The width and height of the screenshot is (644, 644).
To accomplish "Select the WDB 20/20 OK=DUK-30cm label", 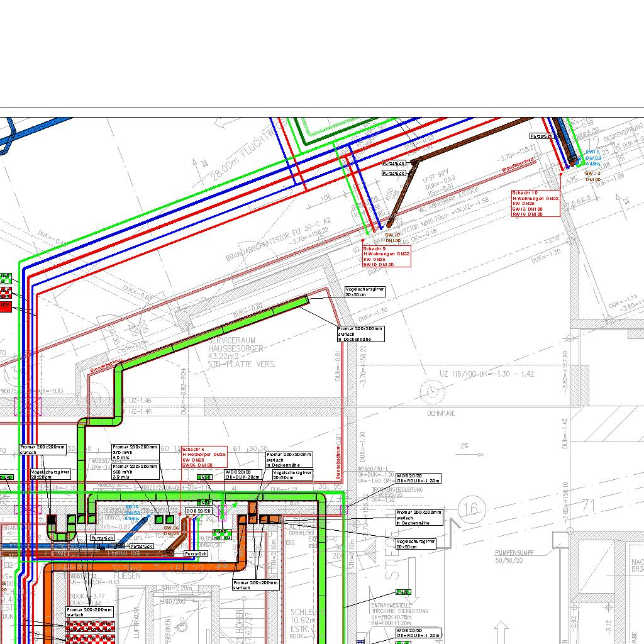I will point(243,474).
